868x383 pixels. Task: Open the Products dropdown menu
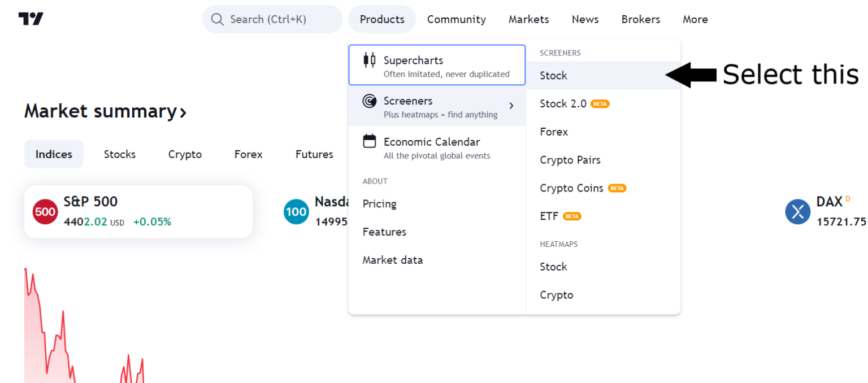click(382, 19)
